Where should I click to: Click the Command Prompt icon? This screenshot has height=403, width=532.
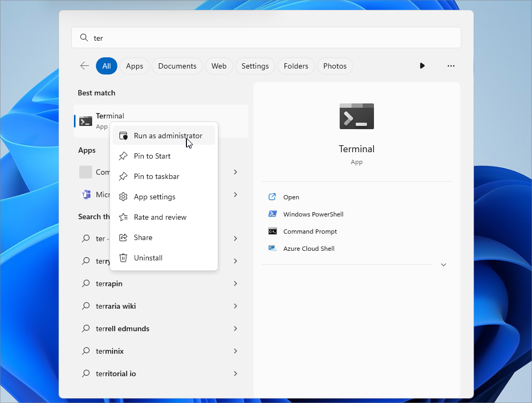point(273,231)
